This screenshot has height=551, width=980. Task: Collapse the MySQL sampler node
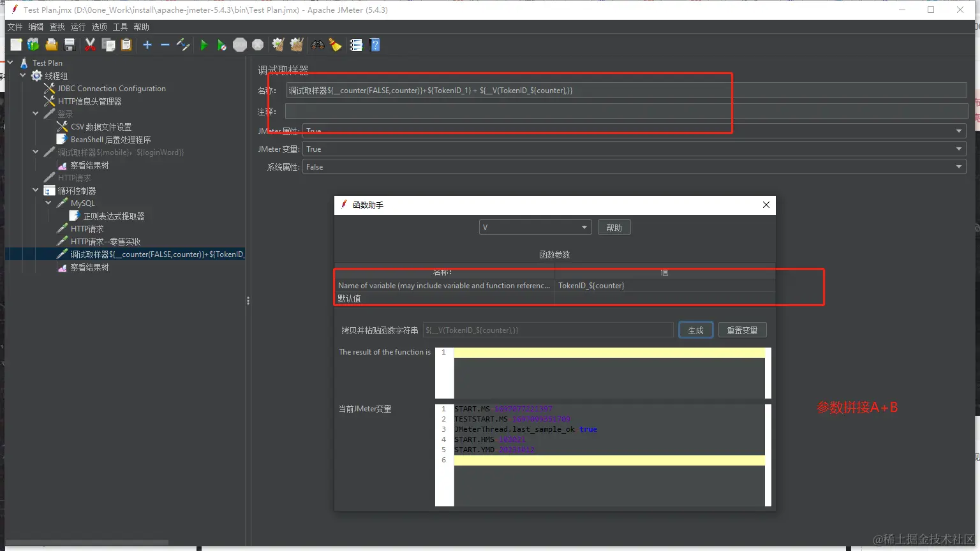(48, 203)
